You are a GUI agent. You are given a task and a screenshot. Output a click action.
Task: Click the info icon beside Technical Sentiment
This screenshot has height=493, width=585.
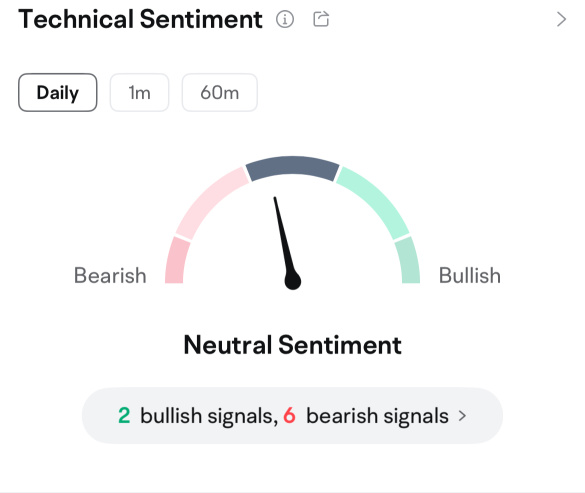coord(285,19)
